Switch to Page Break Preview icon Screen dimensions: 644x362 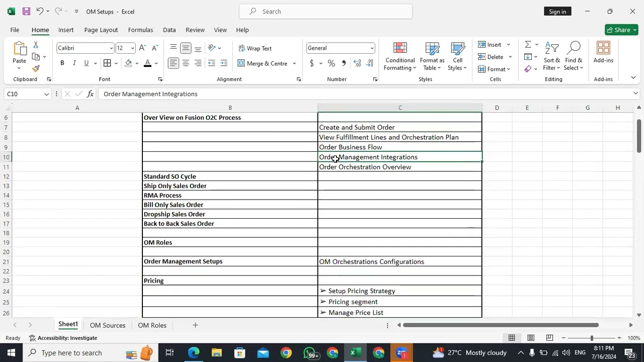pos(549,338)
